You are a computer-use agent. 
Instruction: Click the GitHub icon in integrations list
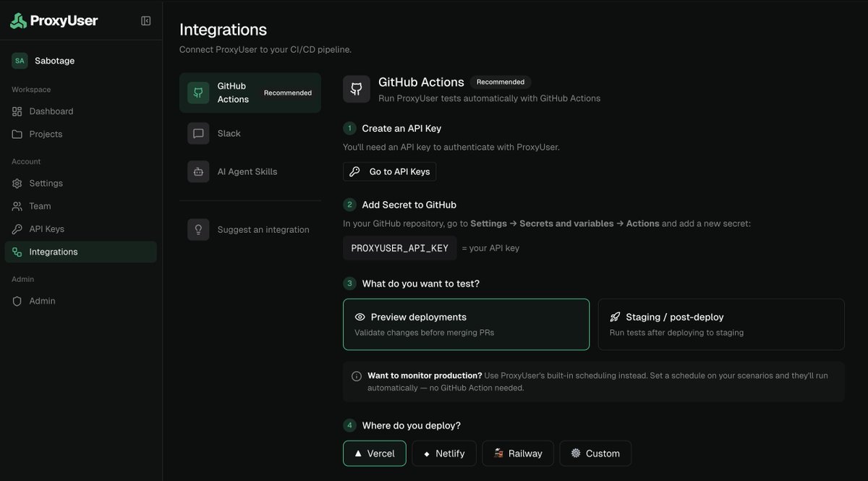[x=198, y=93]
